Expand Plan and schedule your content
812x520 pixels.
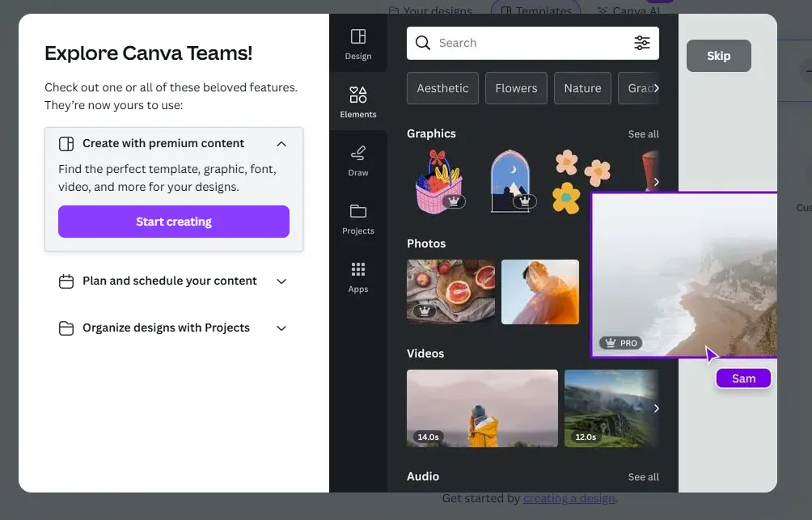click(x=281, y=281)
